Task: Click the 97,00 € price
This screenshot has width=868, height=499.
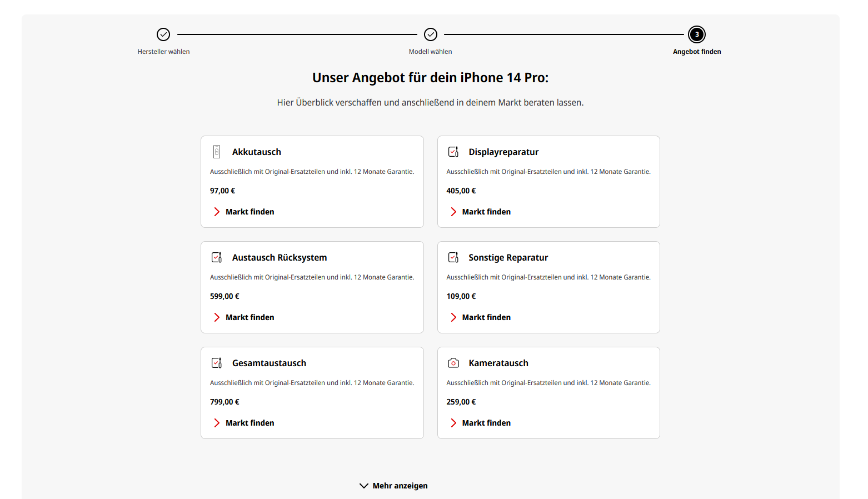Action: (222, 191)
